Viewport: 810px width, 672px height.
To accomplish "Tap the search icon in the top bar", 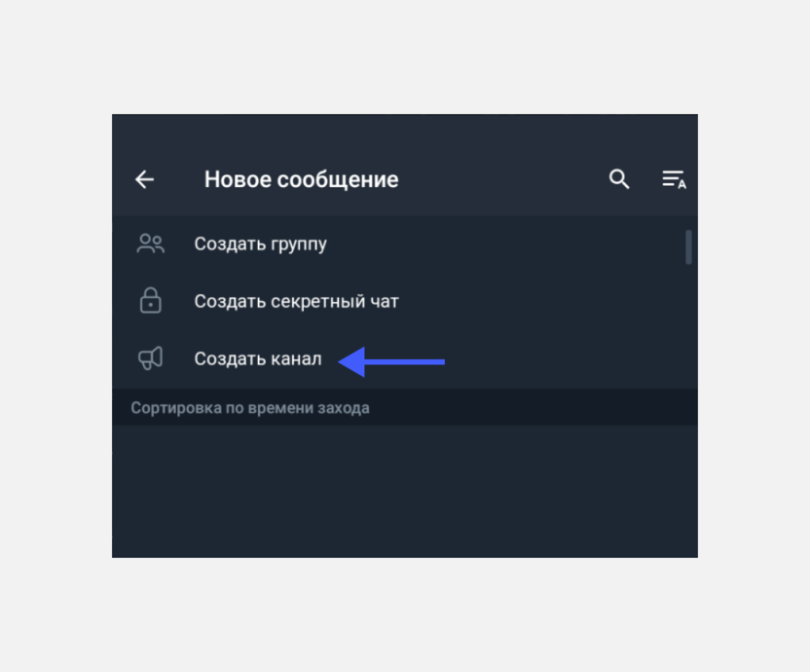I will point(619,179).
